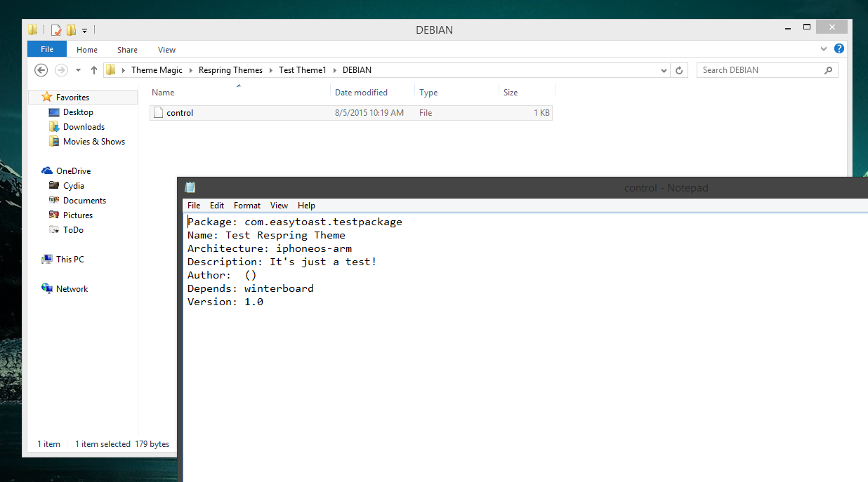The image size is (868, 482).
Task: Go back with the Back arrow button
Action: click(41, 70)
